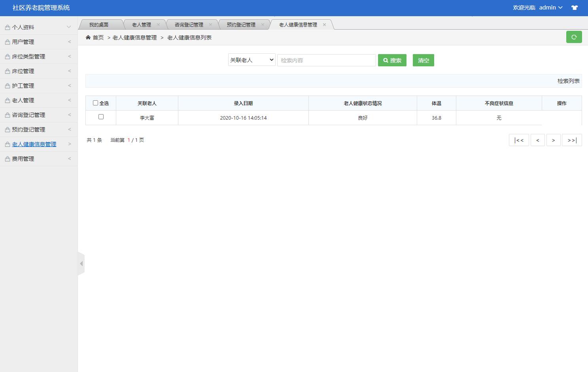Toggle the checkbox in table header

coord(95,103)
